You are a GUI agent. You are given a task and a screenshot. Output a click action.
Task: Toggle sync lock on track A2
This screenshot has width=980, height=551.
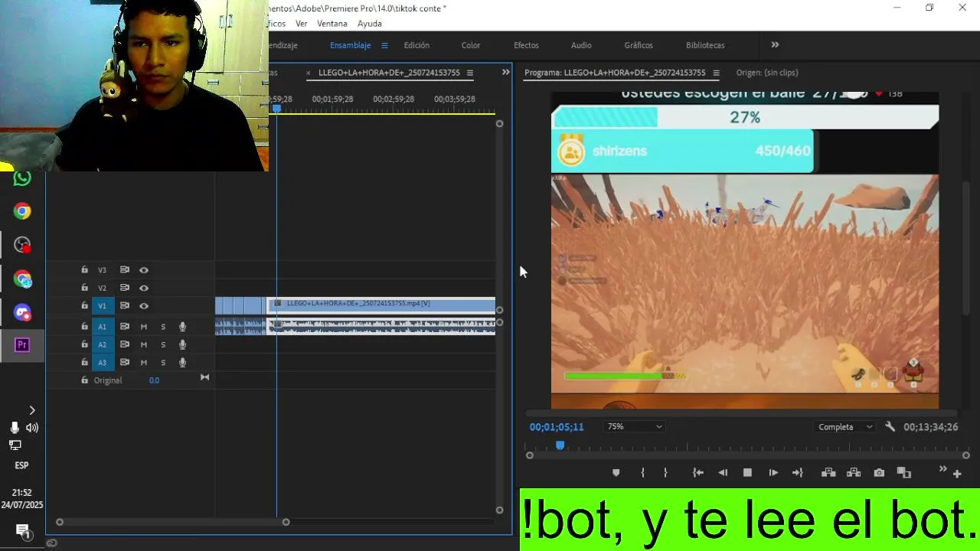coord(124,344)
